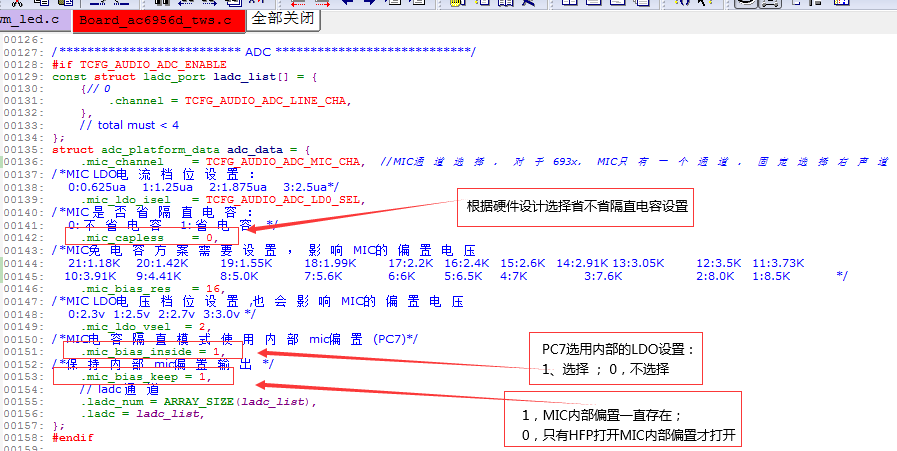Click TCFG_AUDIO_ADC_LD0_SEL in mic_ldo_isel line

285,200
